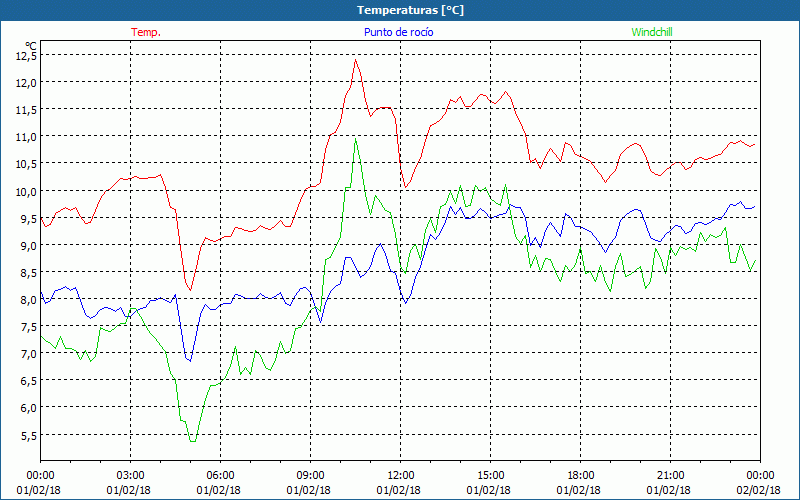Click the '12,0' y-axis label
This screenshot has height=500, width=800.
[x=27, y=83]
